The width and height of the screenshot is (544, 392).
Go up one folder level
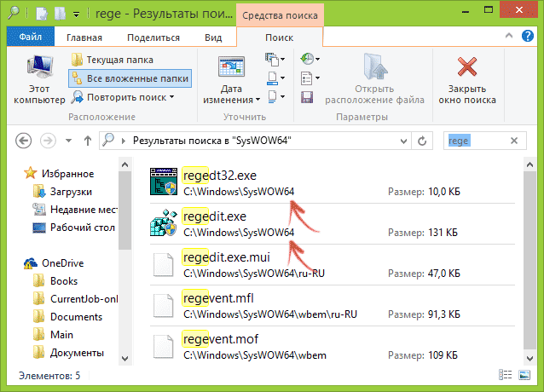(x=88, y=141)
